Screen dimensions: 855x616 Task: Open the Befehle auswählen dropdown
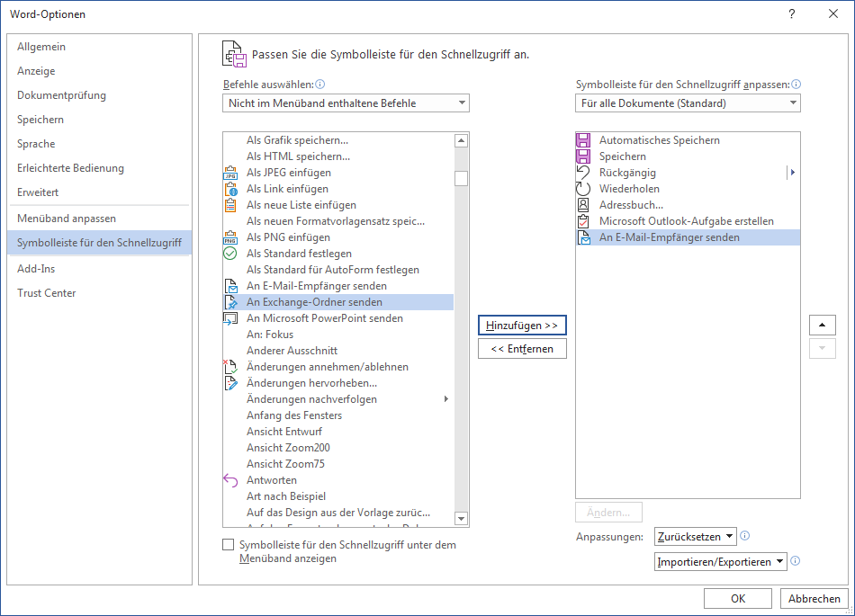tap(346, 103)
